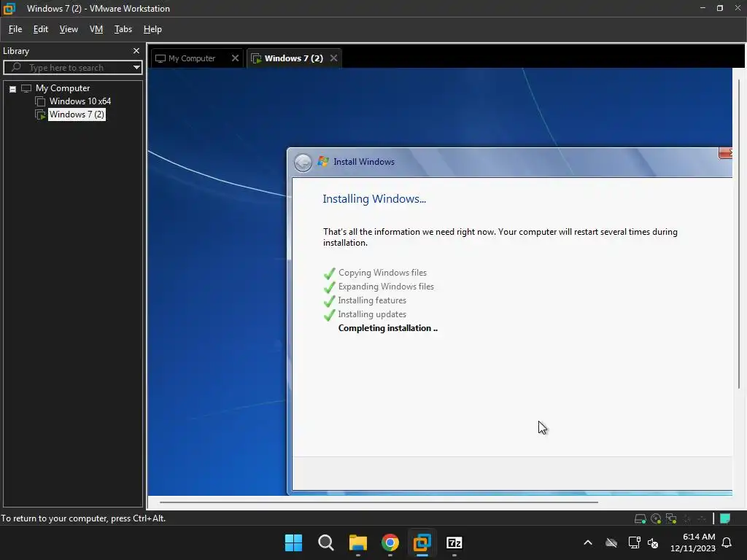Screen dimensions: 747x560
Task: Click the running Windows 7 (2) VM icon
Action: pos(41,114)
